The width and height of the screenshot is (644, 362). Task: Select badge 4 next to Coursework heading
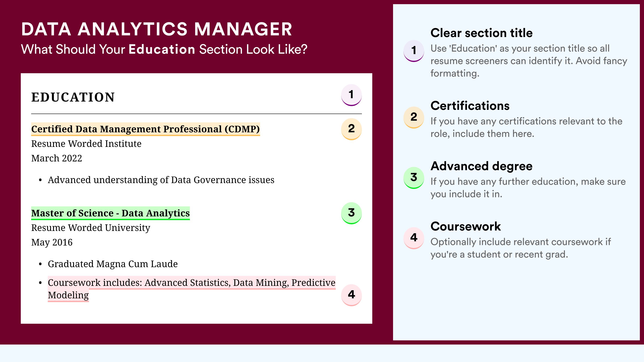[414, 238]
